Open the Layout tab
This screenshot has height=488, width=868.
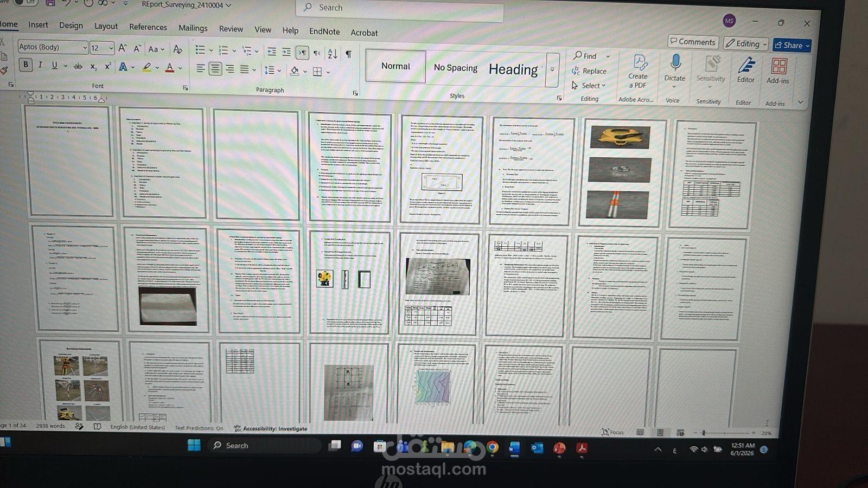pos(106,26)
